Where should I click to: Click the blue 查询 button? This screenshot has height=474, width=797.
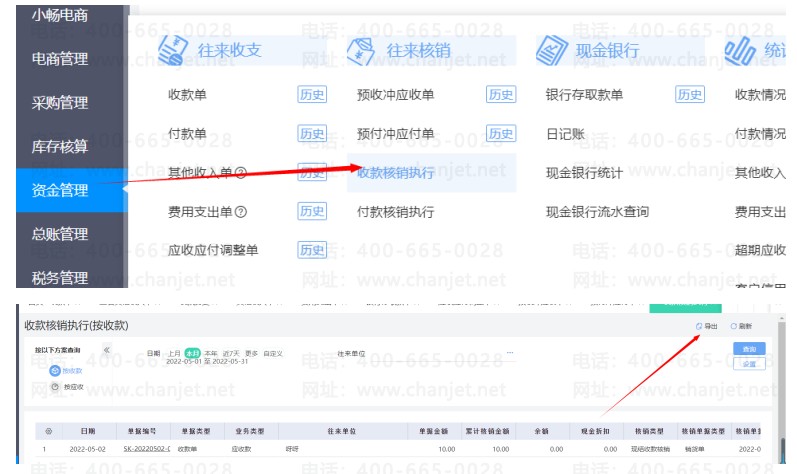pyautogui.click(x=749, y=349)
